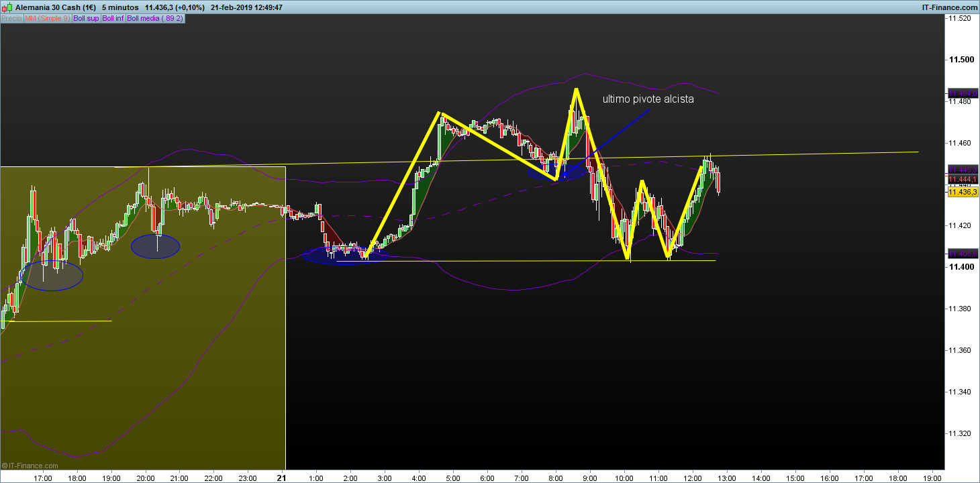The height and width of the screenshot is (483, 980).
Task: Select the blue ellipse drawn near 20:00
Action: pyautogui.click(x=155, y=247)
